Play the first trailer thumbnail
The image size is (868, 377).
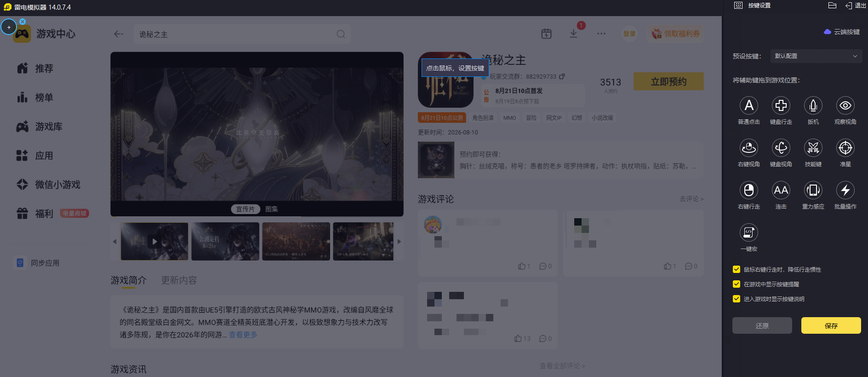pyautogui.click(x=154, y=242)
